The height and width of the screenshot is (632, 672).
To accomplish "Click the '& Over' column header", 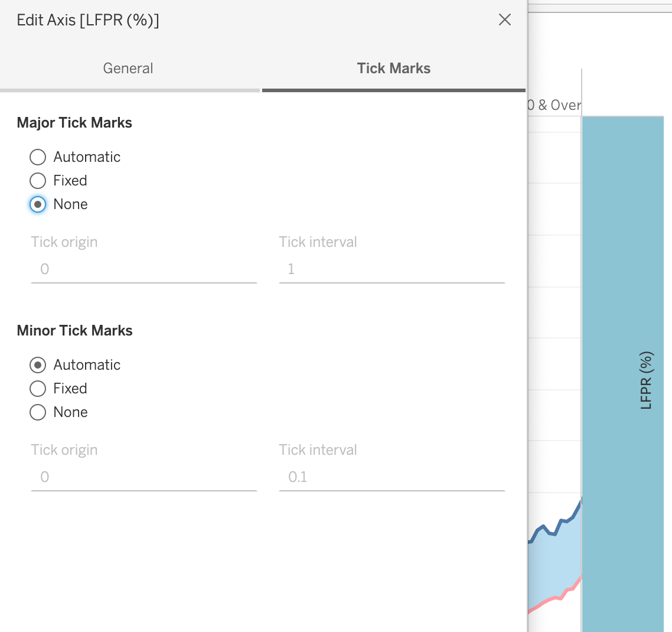I will (555, 105).
